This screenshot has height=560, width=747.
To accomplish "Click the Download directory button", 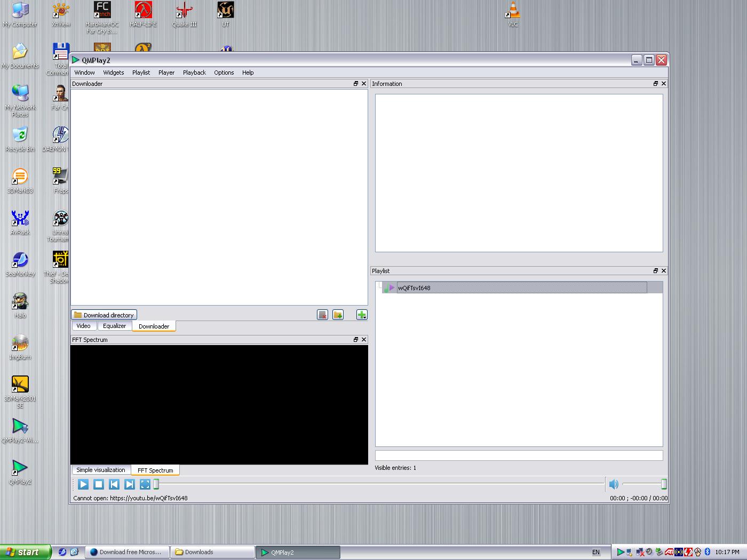I will (x=104, y=315).
